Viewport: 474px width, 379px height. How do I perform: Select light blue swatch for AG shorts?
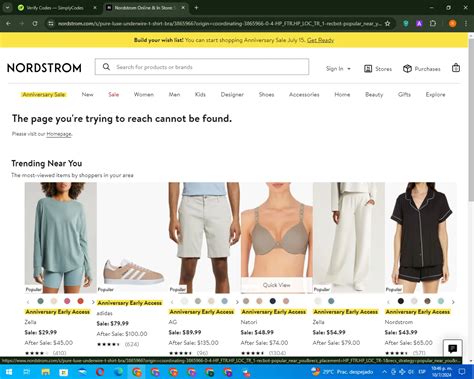(224, 301)
